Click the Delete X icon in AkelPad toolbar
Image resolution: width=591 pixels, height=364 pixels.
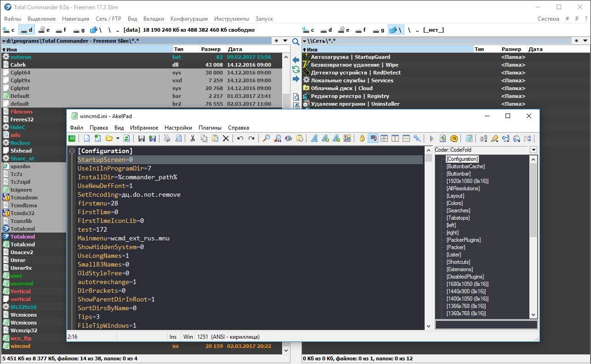tap(226, 138)
